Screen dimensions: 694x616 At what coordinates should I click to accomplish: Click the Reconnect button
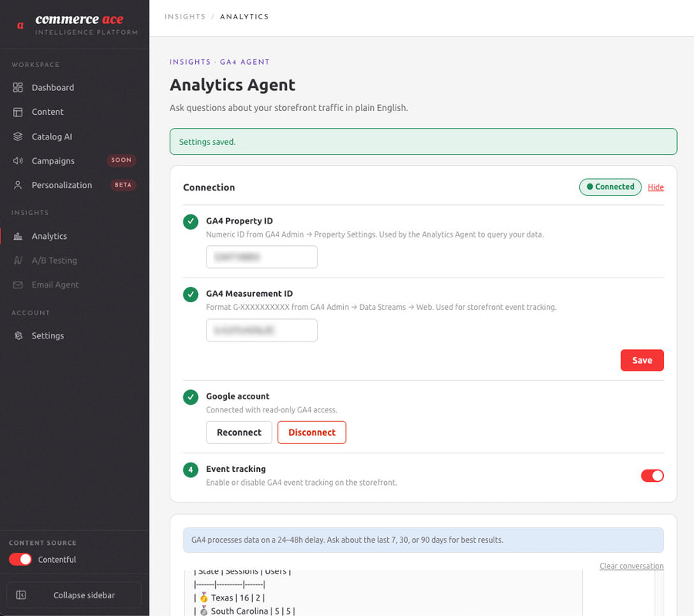click(x=239, y=433)
